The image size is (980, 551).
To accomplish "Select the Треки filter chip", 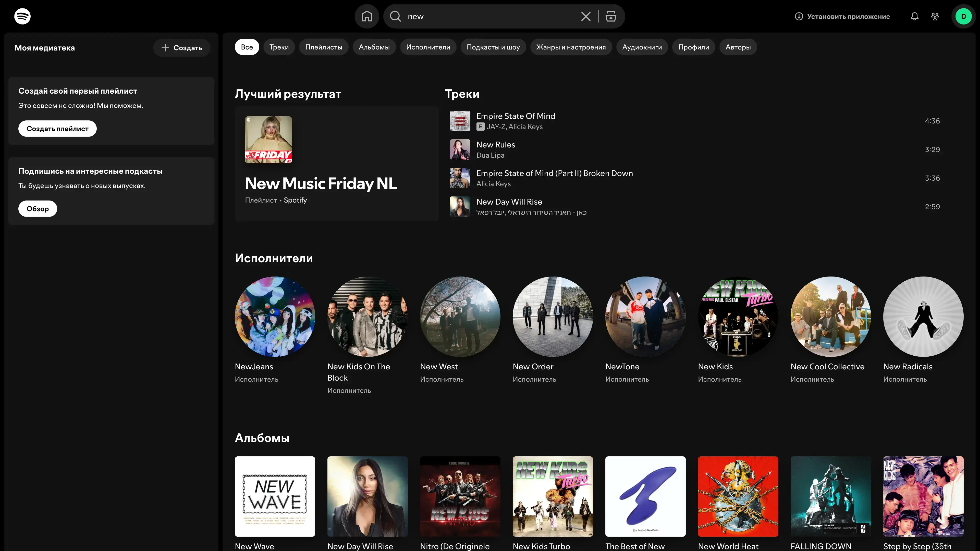I will [279, 47].
